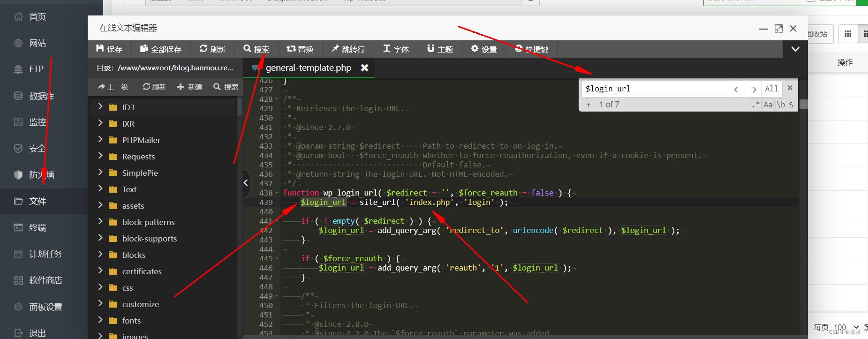This screenshot has height=339, width=868.
Task: Click the 上一级 (up one level) button
Action: [x=113, y=87]
